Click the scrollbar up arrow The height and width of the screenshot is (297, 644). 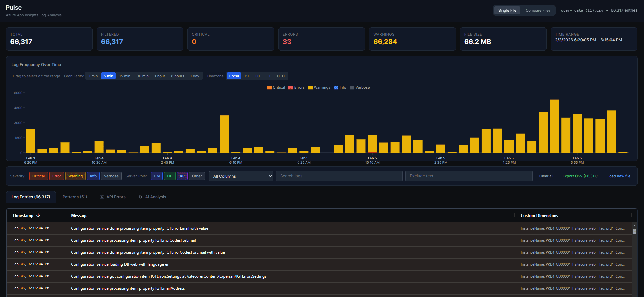coord(634,226)
